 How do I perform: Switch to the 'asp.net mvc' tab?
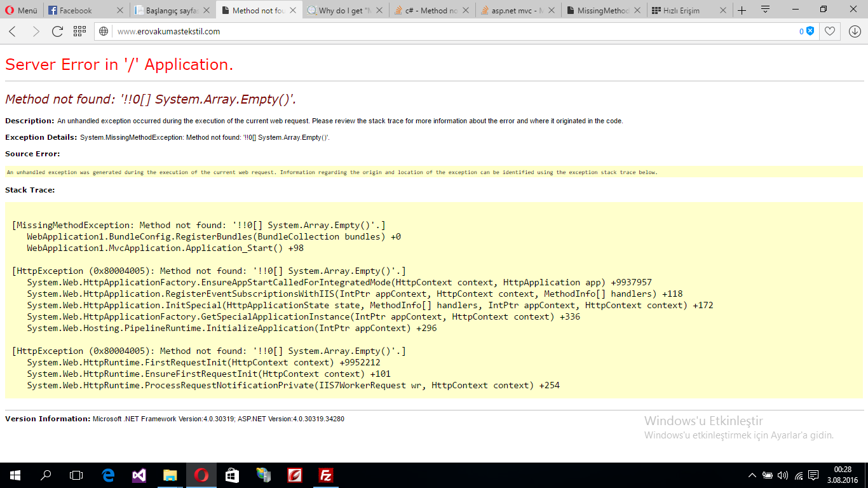511,10
